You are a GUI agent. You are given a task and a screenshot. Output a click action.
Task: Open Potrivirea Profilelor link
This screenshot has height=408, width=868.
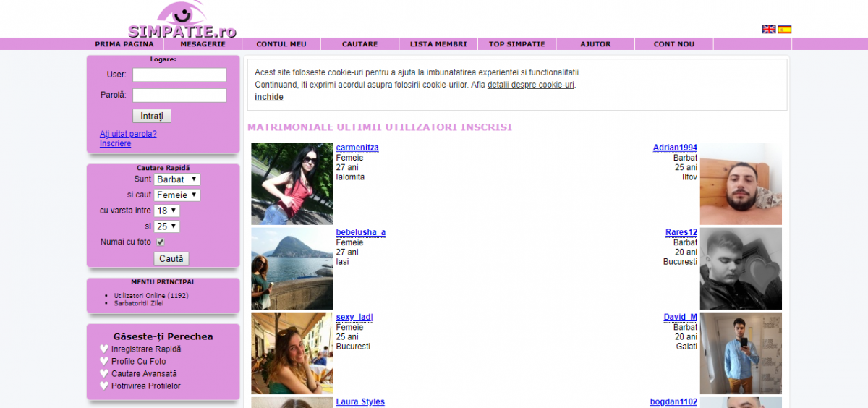tap(146, 386)
